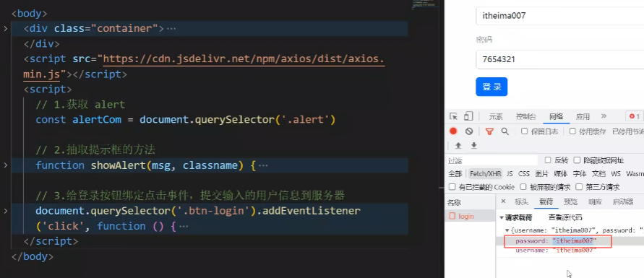
Task: Close the request details pane with X
Action: point(503,201)
